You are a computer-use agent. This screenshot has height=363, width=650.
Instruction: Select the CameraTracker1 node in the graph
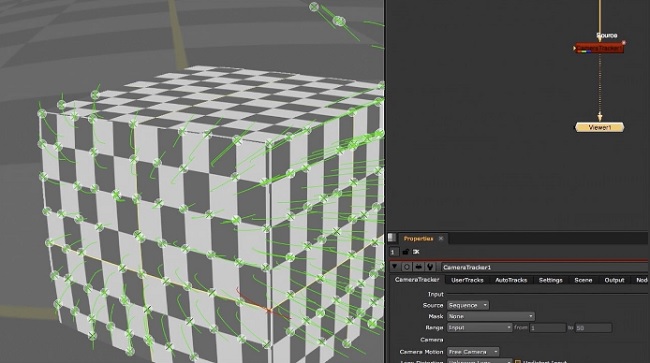point(599,48)
